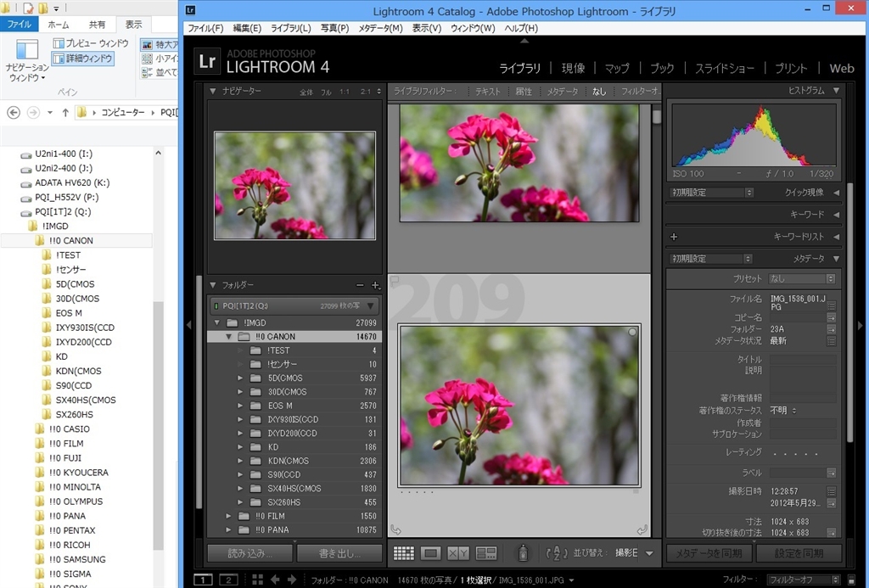Expand the !!0 PANA folder in Lightroom
Screen dimensions: 869x588
[228, 529]
